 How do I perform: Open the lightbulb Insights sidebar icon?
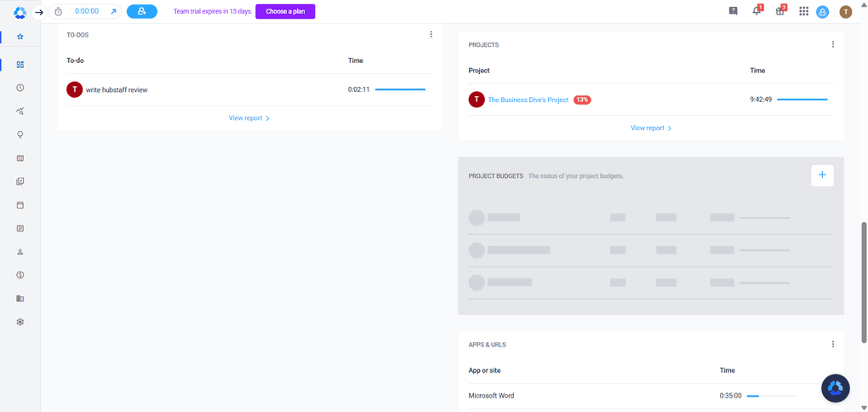click(x=20, y=134)
